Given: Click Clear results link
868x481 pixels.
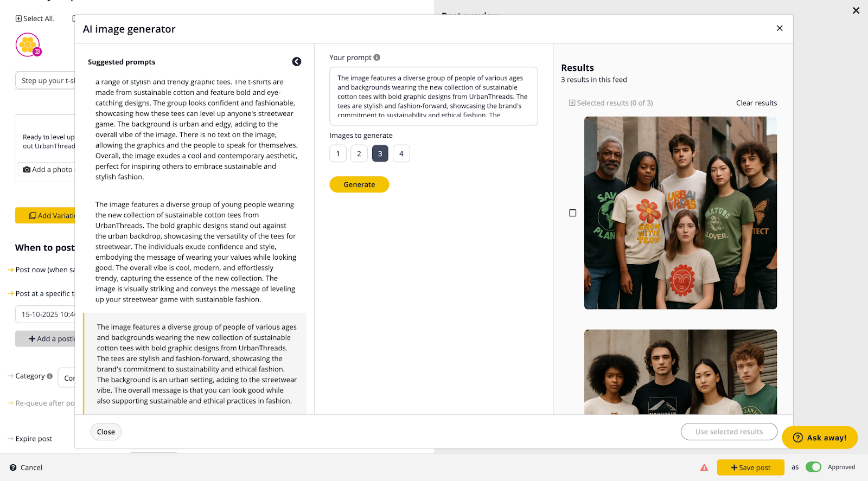Looking at the screenshot, I should [756, 103].
